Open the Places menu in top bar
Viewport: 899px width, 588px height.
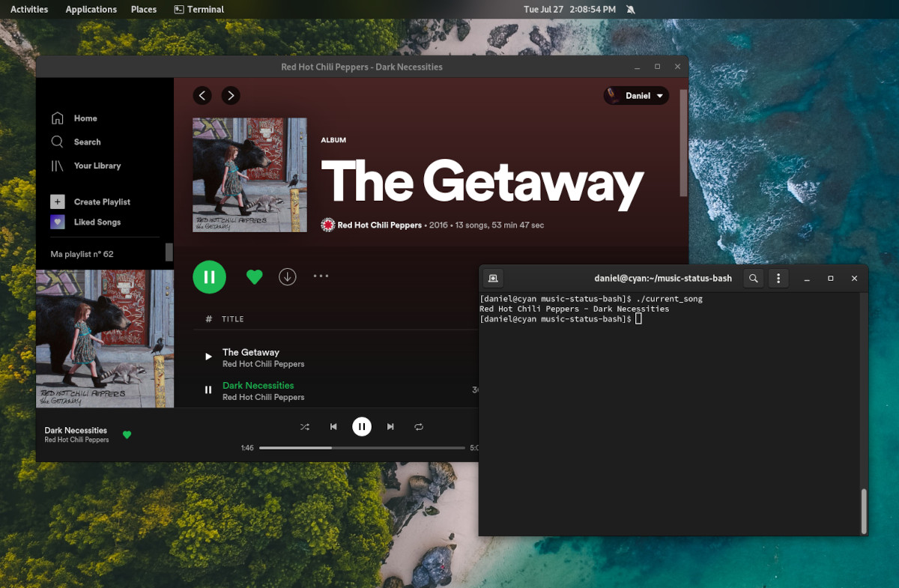(x=143, y=9)
